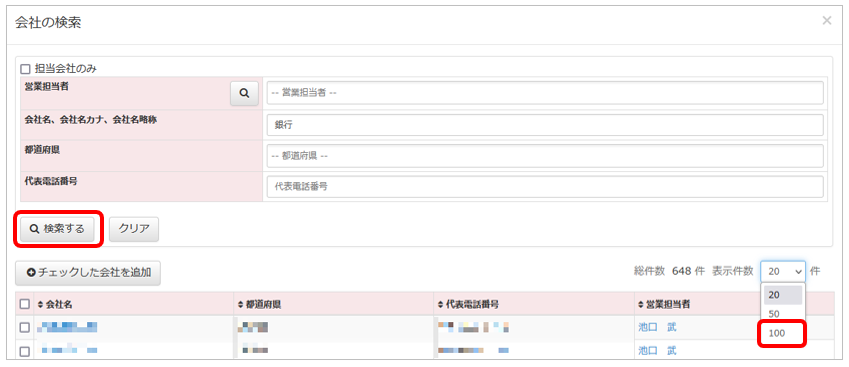This screenshot has height=367, width=849.
Task: Open the blurred company name link in second row
Action: (x=67, y=351)
